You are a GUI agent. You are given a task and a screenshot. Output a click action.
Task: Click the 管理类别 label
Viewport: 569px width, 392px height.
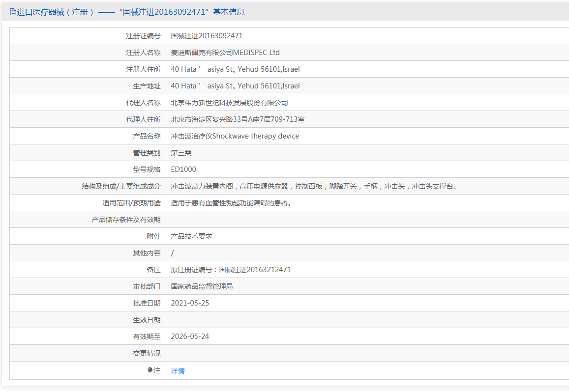[147, 153]
